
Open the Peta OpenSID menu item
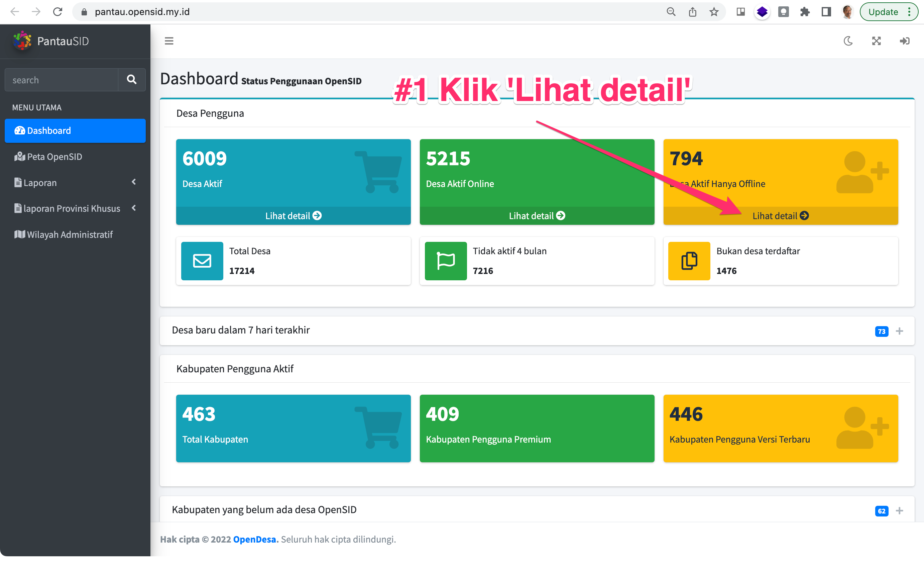click(x=54, y=157)
